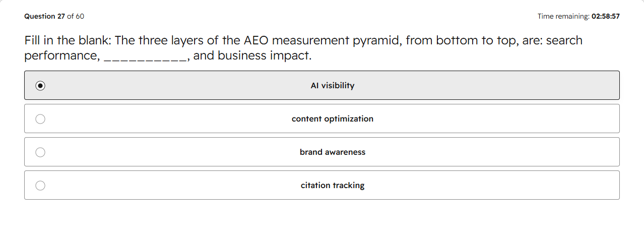Click the word "pyramid" in the question
644x235 pixels.
click(x=376, y=41)
